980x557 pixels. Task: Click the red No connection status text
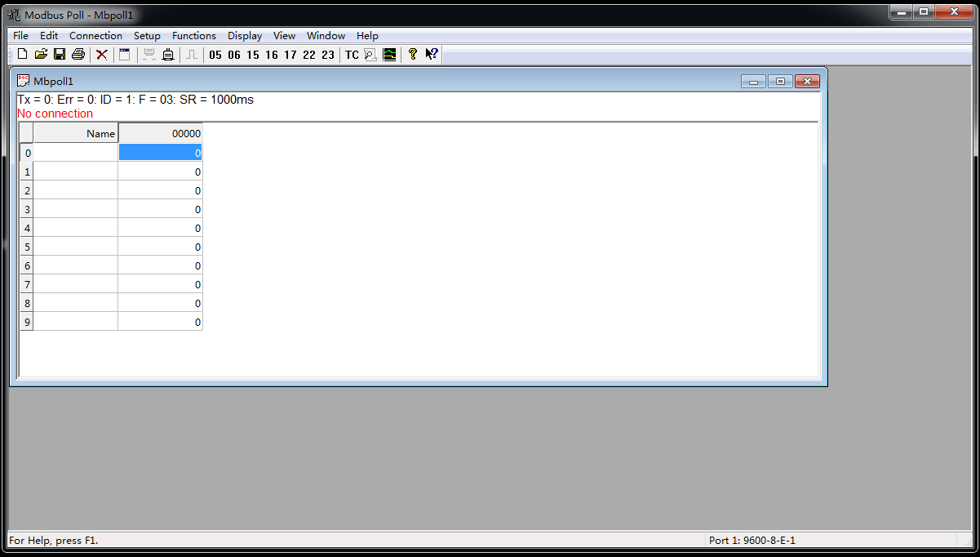tap(55, 114)
